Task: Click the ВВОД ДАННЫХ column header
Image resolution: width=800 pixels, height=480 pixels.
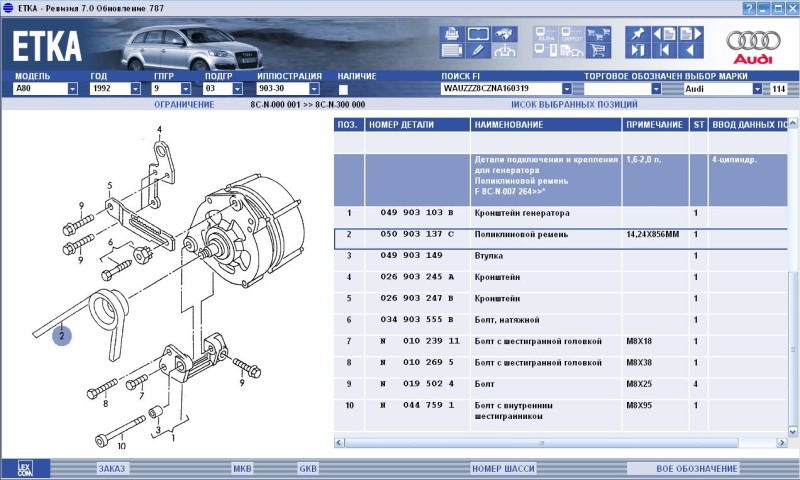Action: coord(748,124)
